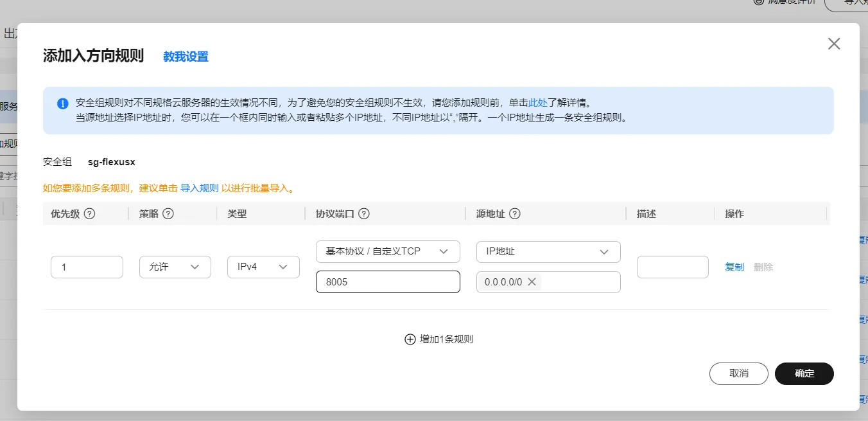
Task: Expand the IPv4 type dropdown
Action: point(263,267)
